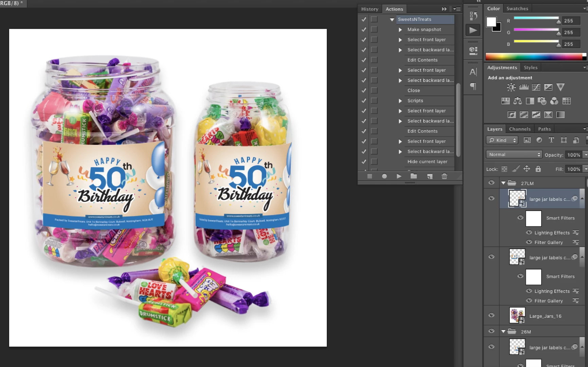This screenshot has height=367, width=588.
Task: Toggle check for Close action step
Action: tap(364, 90)
